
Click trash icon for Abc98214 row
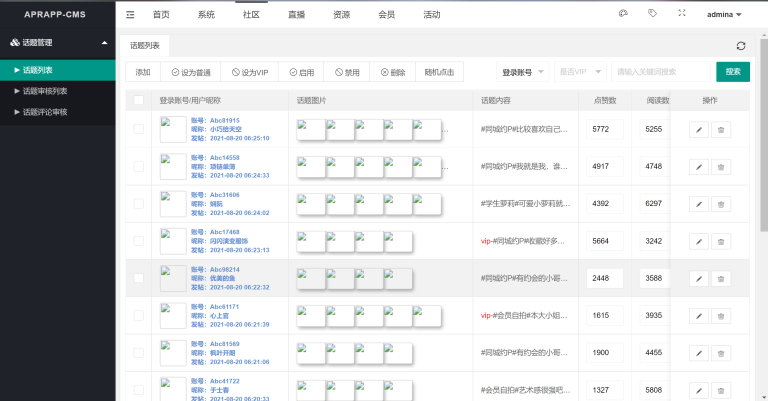click(721, 278)
